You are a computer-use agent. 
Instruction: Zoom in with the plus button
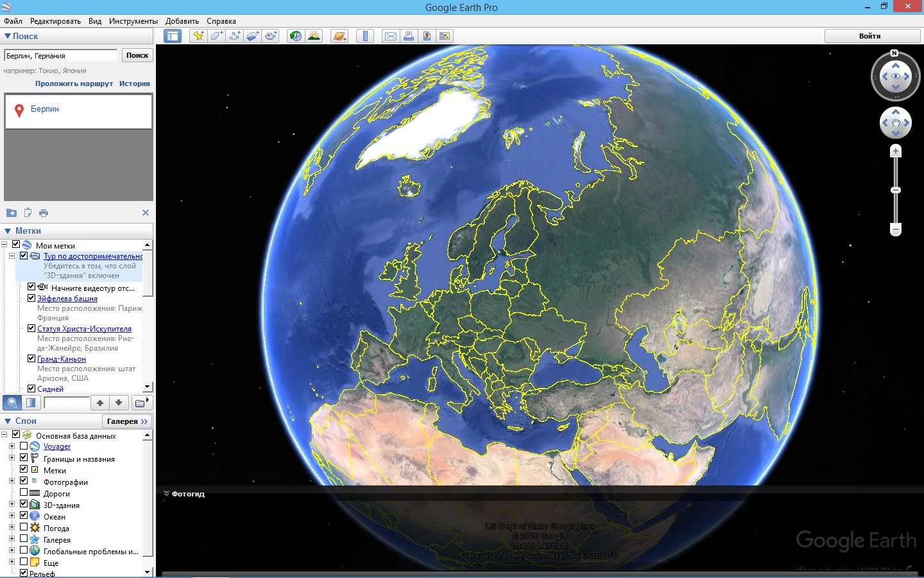point(896,151)
